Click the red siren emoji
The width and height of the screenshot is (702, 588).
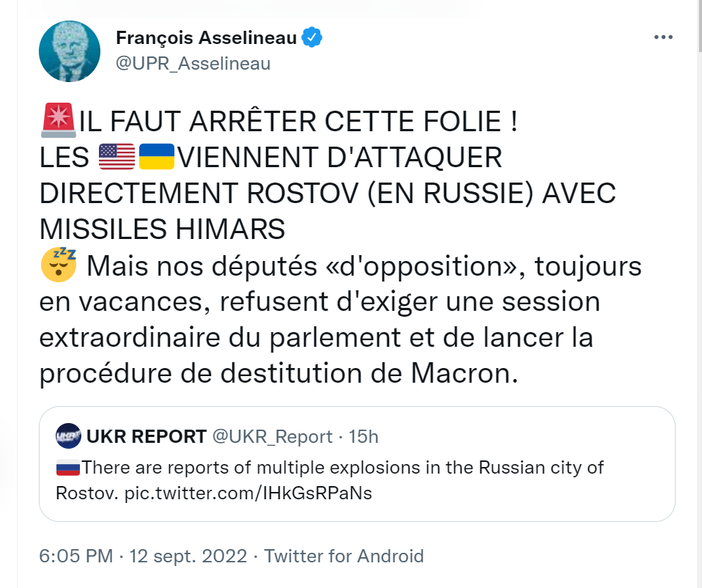point(58,120)
